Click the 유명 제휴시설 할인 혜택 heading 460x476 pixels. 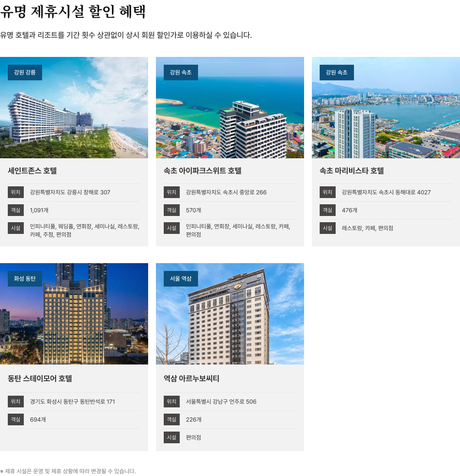(x=73, y=12)
